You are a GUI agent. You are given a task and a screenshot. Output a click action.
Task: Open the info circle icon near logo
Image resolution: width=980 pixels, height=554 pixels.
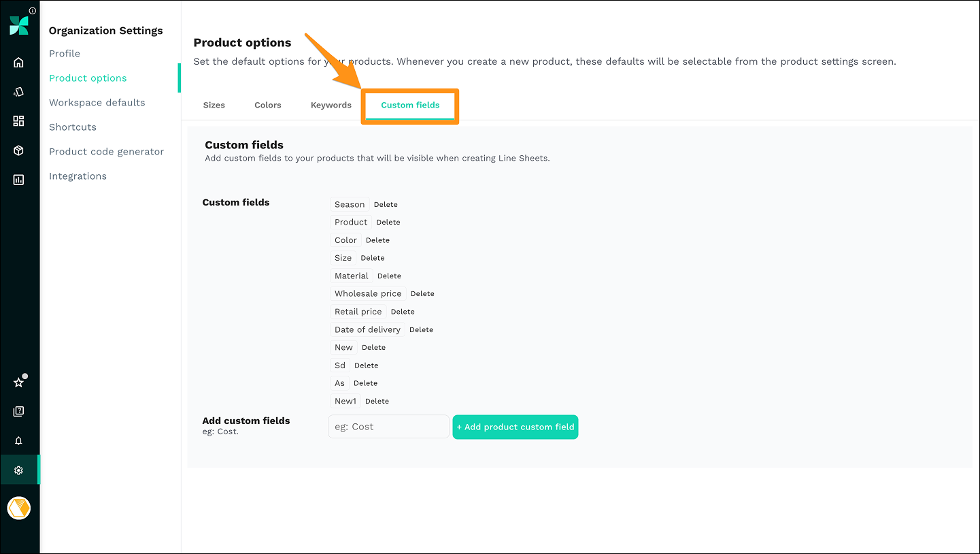point(33,11)
